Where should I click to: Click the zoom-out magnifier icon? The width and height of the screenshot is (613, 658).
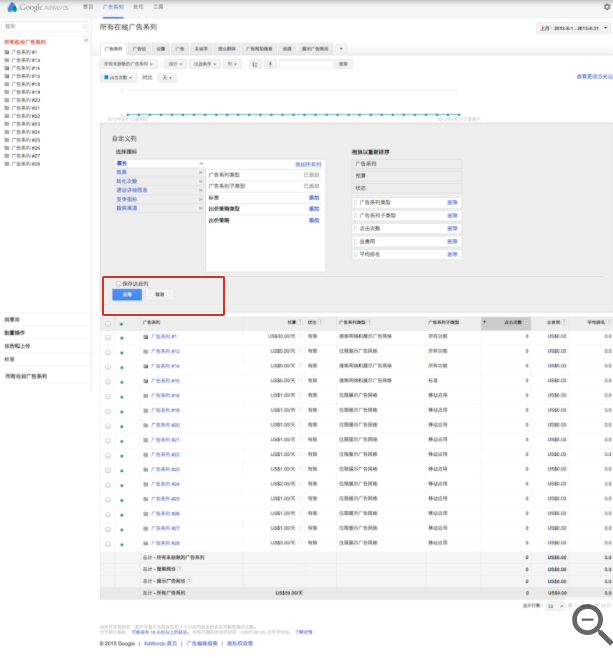click(x=591, y=624)
